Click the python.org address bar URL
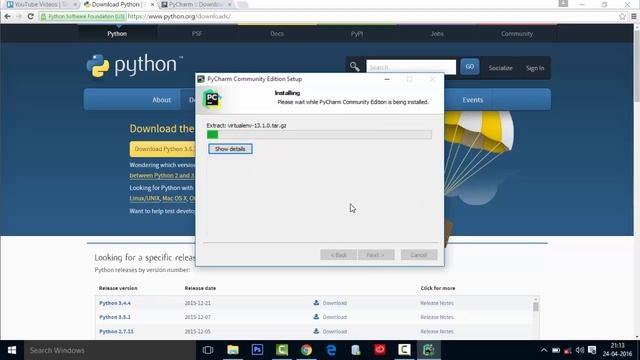Screen dimensions: 640x360 (x=179, y=16)
